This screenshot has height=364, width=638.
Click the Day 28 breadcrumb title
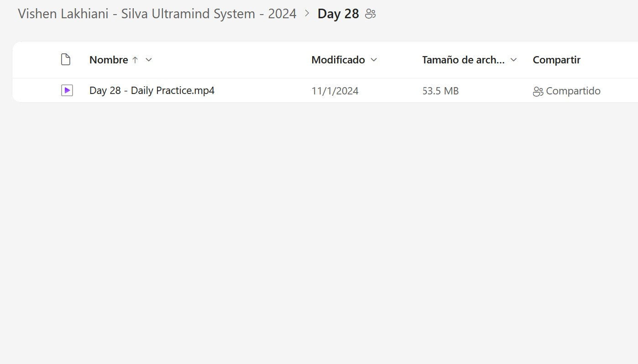[338, 14]
